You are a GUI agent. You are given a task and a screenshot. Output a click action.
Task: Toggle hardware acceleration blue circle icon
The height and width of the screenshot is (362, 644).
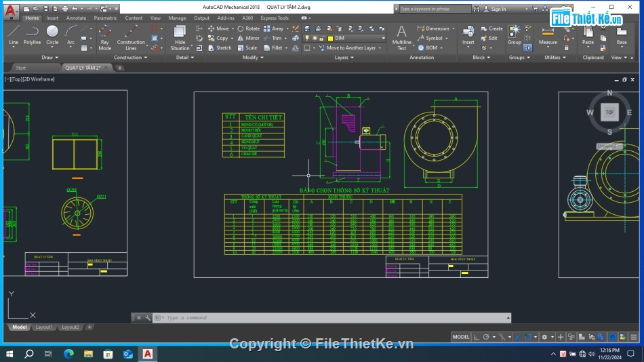[x=612, y=337]
